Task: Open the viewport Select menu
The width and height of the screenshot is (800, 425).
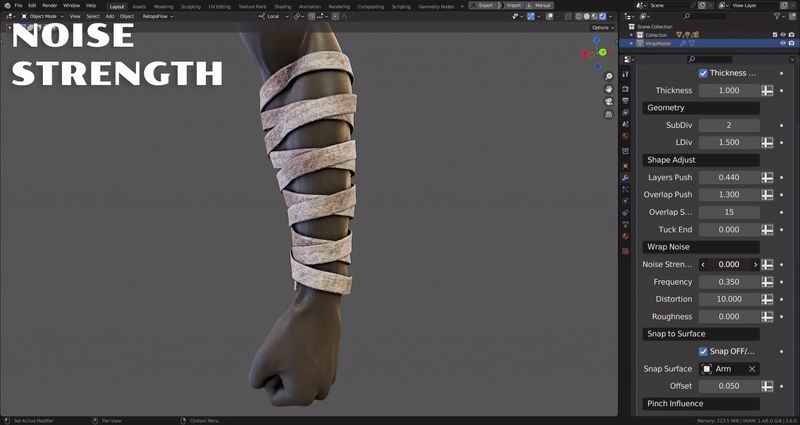Action: coord(93,16)
